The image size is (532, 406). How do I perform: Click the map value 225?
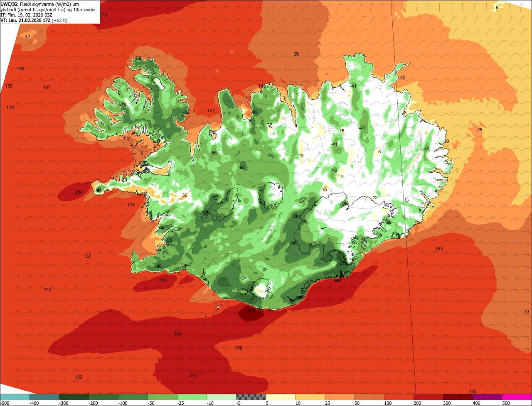click(163, 281)
